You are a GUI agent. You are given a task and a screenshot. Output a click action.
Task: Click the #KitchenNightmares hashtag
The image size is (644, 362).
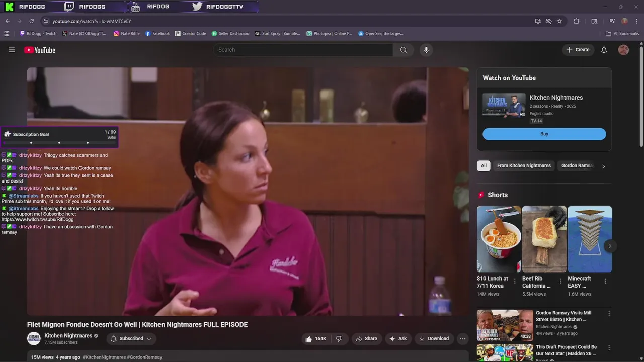(x=104, y=357)
